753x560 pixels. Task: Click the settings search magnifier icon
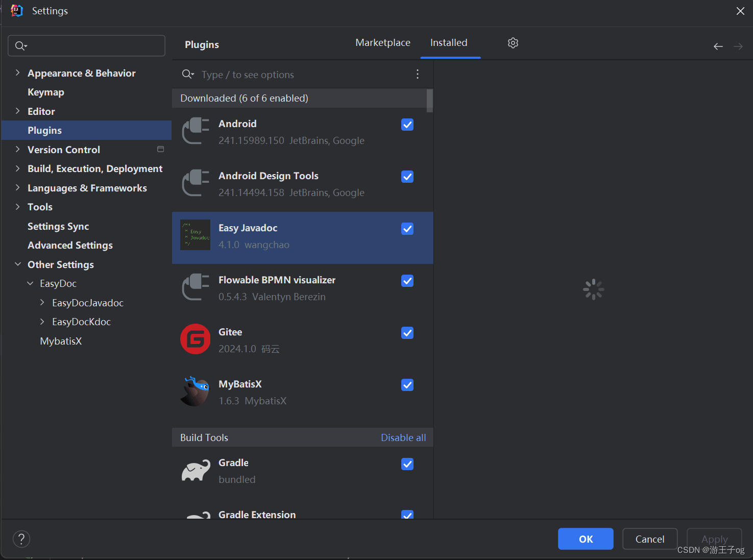point(21,46)
